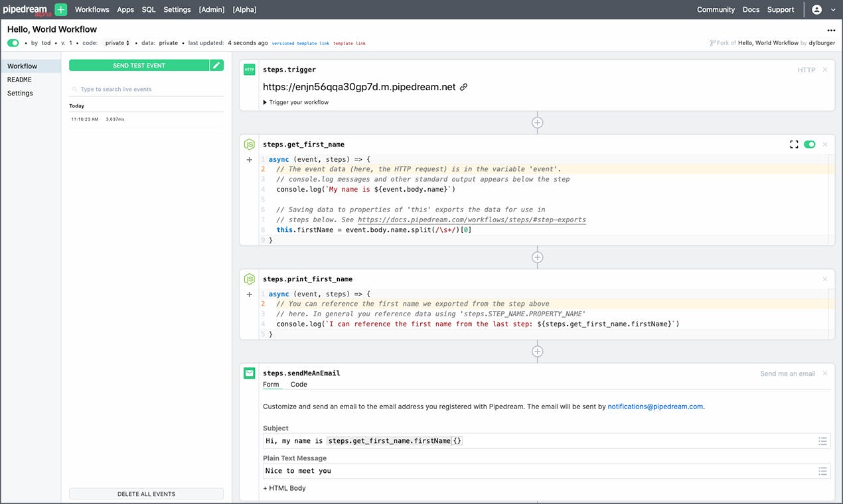Viewport: 843px width, 504px height.
Task: Open the user account avatar icon
Action: tap(816, 9)
